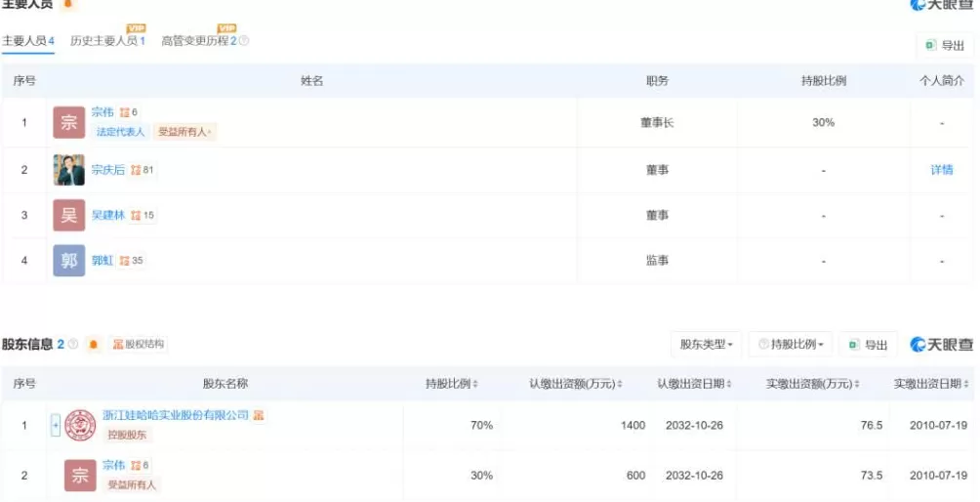Click the relation graph icon beside 郭虹

click(124, 261)
